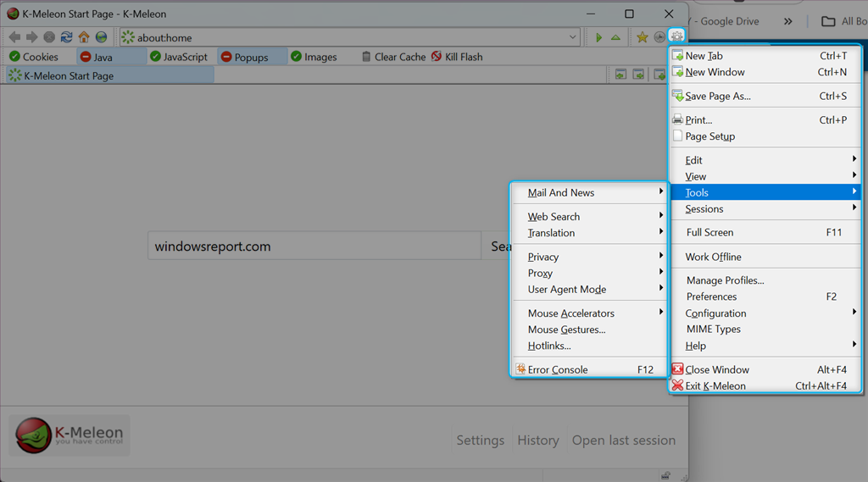Viewport: 868px width, 482px height.
Task: Reload the page with refresh icon
Action: (66, 37)
